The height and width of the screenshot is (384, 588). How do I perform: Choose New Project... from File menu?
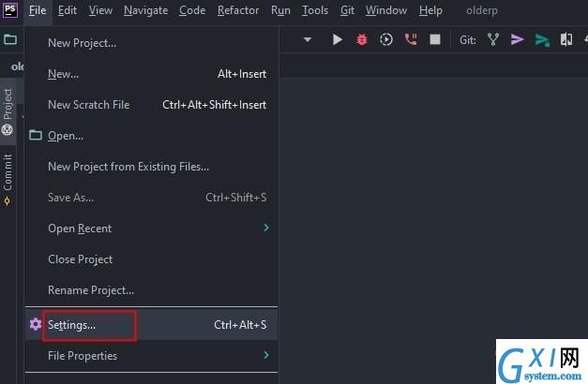[x=152, y=43]
